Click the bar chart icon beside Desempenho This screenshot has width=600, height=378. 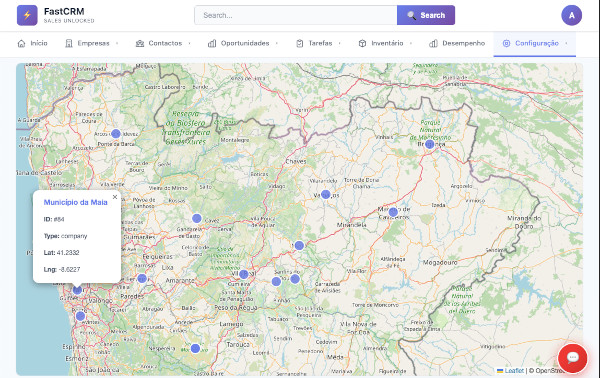[x=433, y=43]
